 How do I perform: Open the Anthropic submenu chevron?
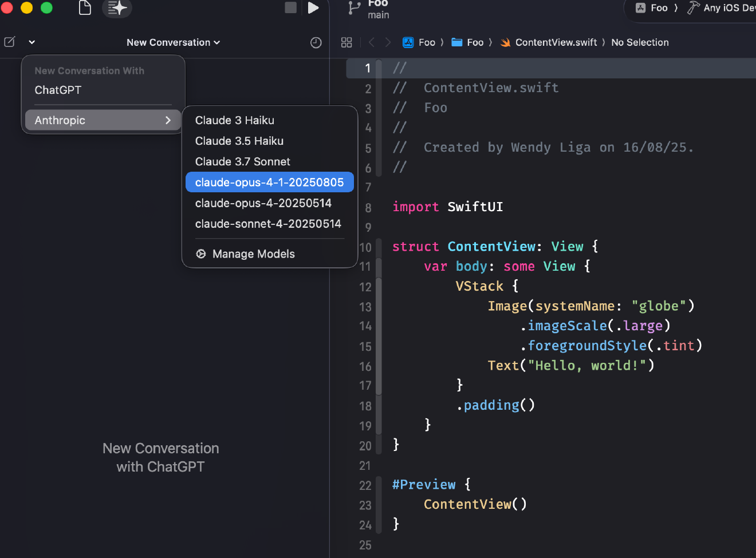167,120
